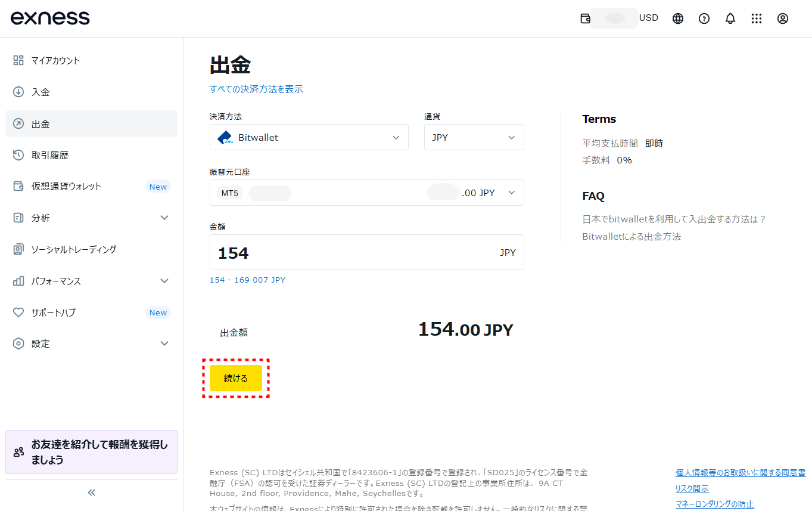Open the wallet balance icon in header

[585, 18]
